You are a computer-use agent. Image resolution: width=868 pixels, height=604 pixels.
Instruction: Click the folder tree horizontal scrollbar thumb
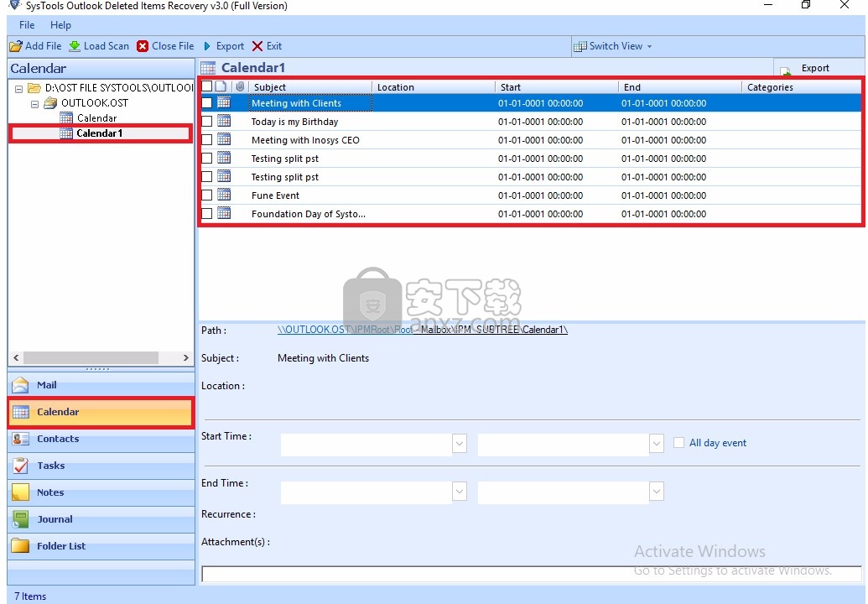(x=91, y=357)
